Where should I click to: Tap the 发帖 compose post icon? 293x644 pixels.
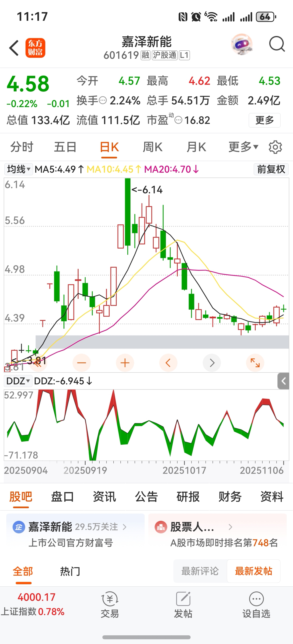point(183,599)
